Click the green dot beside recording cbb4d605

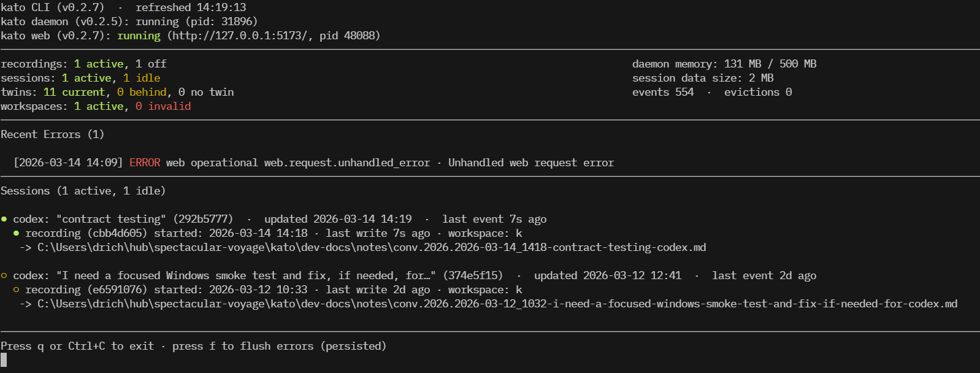16,233
